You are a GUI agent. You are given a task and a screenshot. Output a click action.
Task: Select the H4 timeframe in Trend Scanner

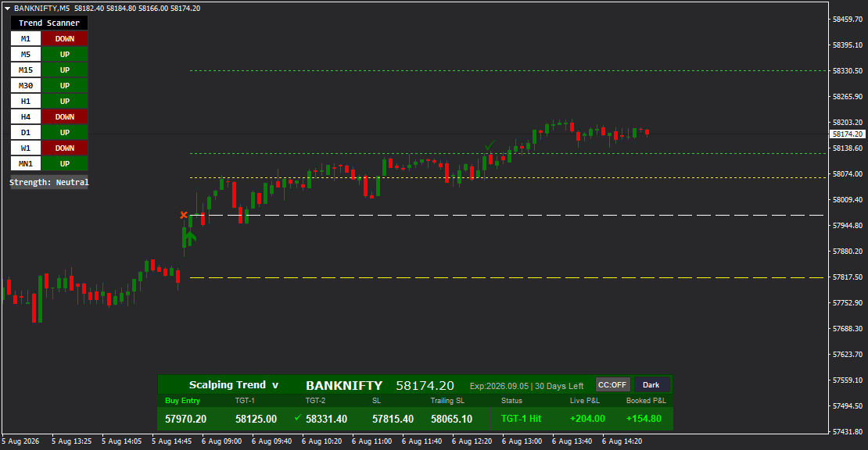point(26,116)
